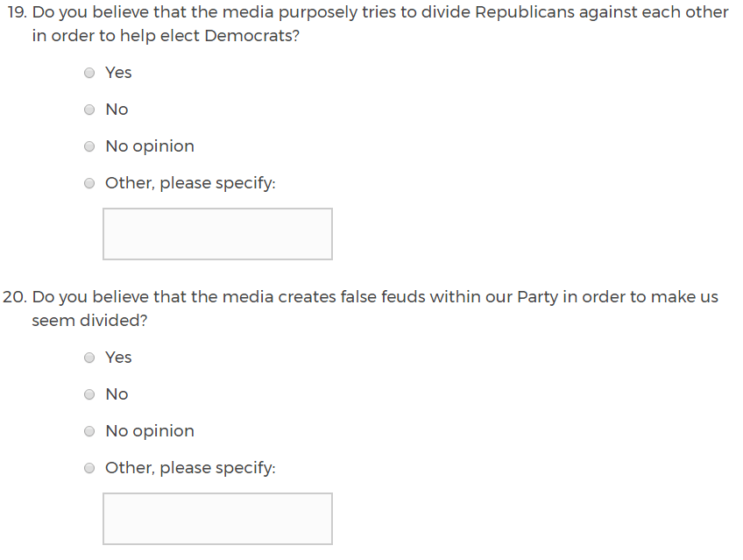Viewport: 743px width, 560px height.
Task: Pick Other, please specify radio in question 20
Action: (89, 469)
